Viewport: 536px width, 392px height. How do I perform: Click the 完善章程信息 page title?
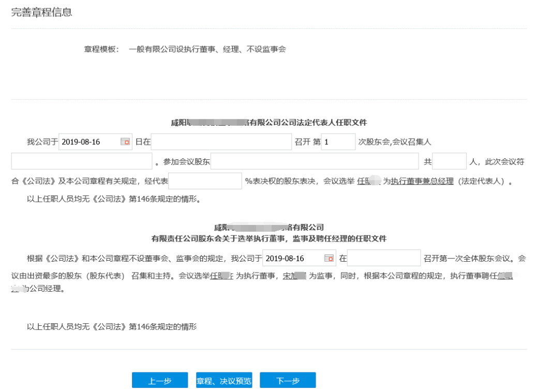click(40, 12)
